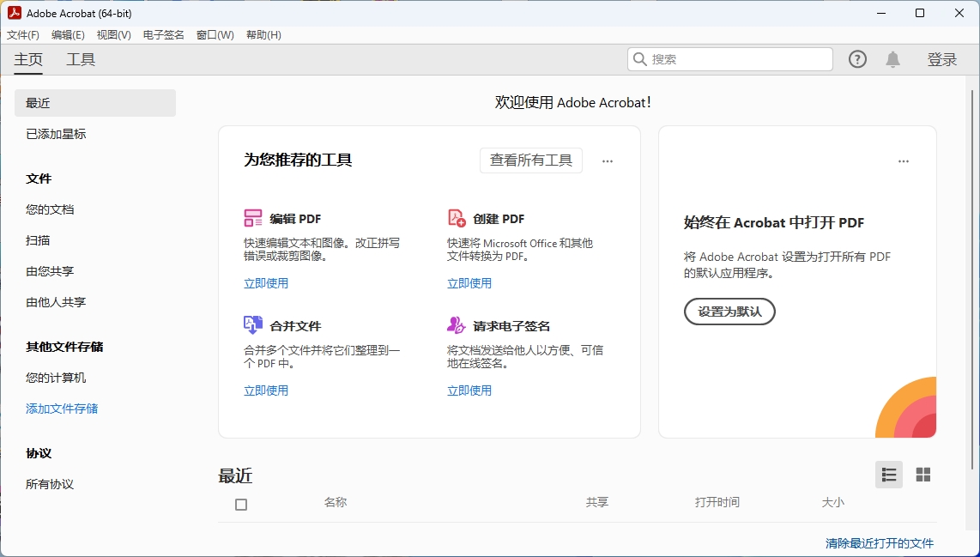Click the help question mark icon
This screenshot has width=980, height=557.
pyautogui.click(x=857, y=58)
